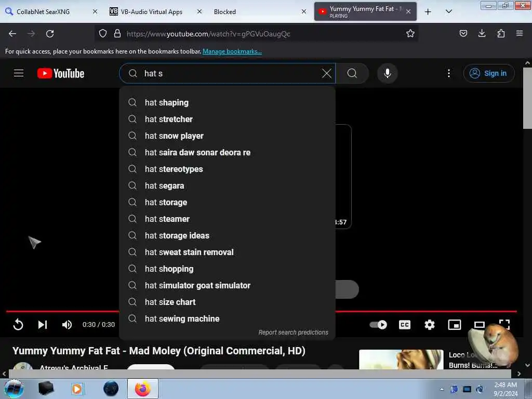This screenshot has width=532, height=399.
Task: Choose "hat saira daw sonar deora re"
Action: tap(228, 152)
